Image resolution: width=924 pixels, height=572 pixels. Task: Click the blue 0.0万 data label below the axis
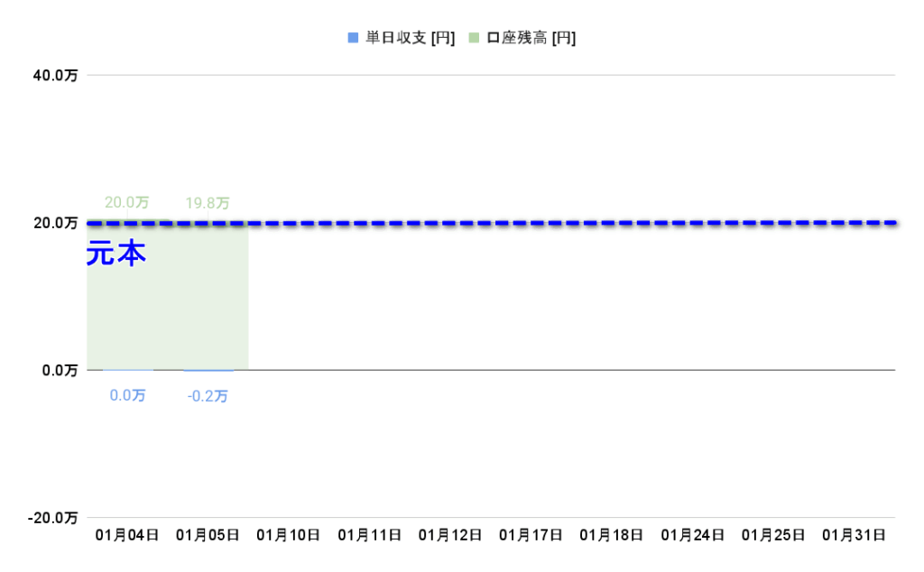click(x=127, y=395)
